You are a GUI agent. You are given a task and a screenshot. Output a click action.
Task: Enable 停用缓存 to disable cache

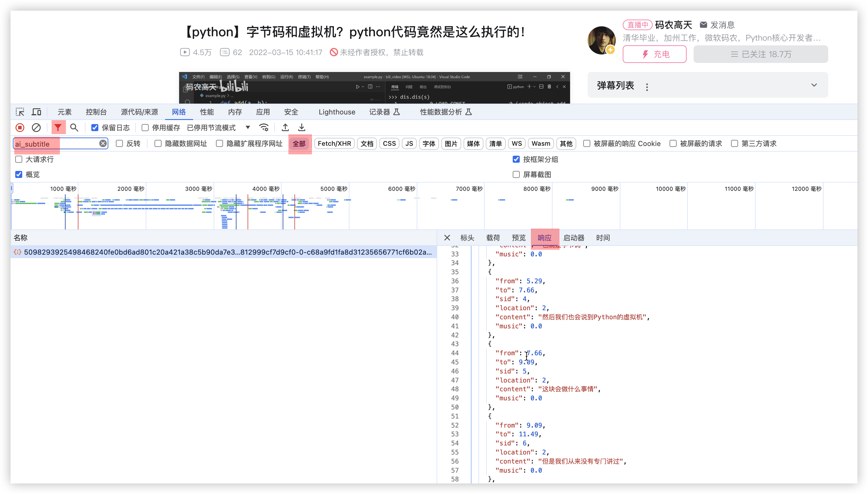(x=145, y=128)
